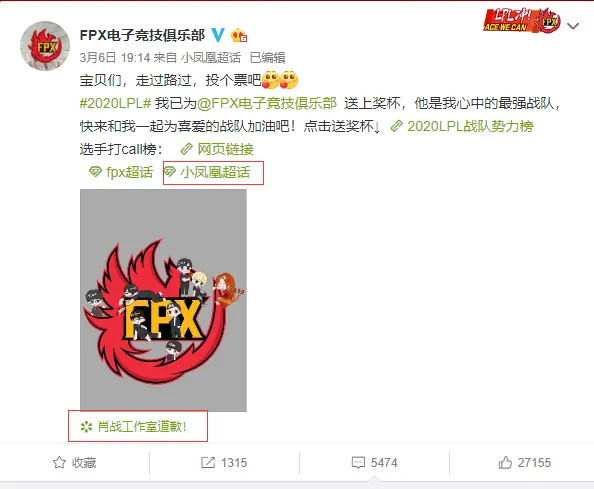Click the repost share icon
Screen dimensions: 594x489
(x=208, y=462)
